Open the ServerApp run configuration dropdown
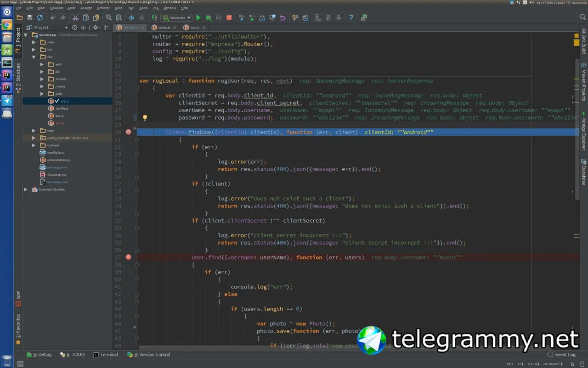Viewport: 588px width, 368px height. (177, 18)
